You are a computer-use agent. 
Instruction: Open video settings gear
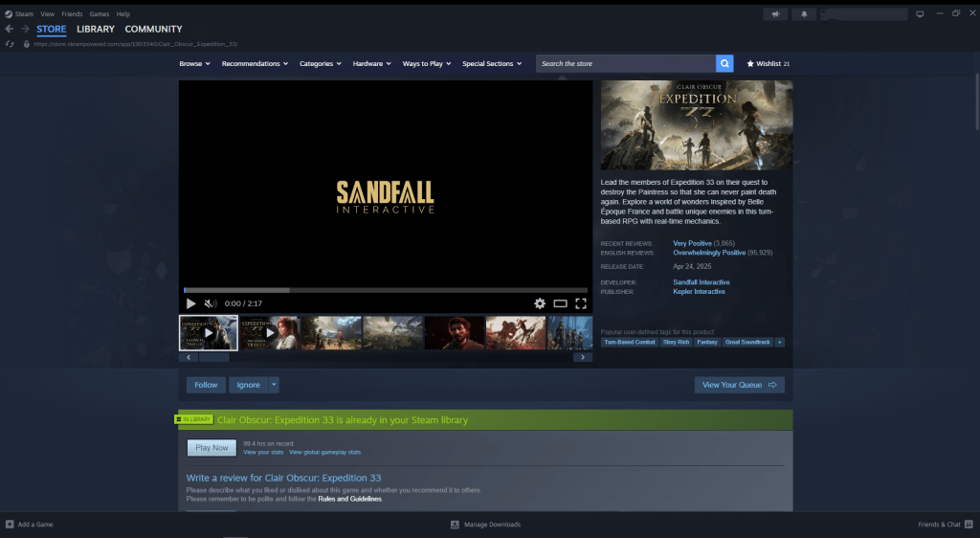[540, 303]
